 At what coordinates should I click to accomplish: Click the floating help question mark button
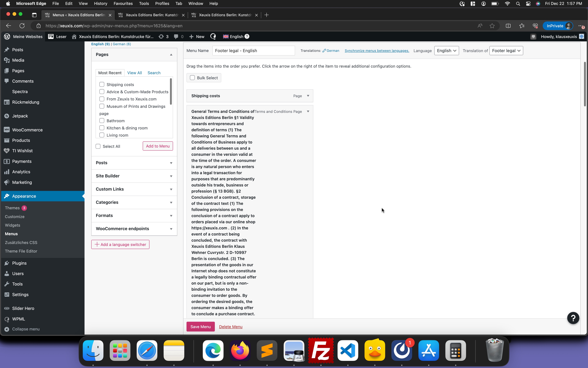[x=573, y=318]
